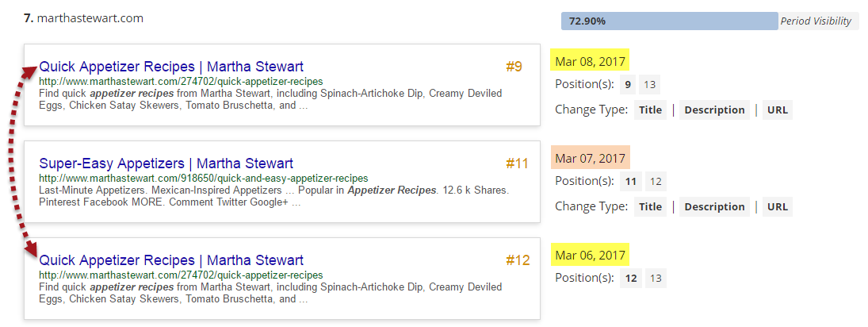Click the 72.90% Period Visibility bar
The image size is (868, 327).
[669, 21]
